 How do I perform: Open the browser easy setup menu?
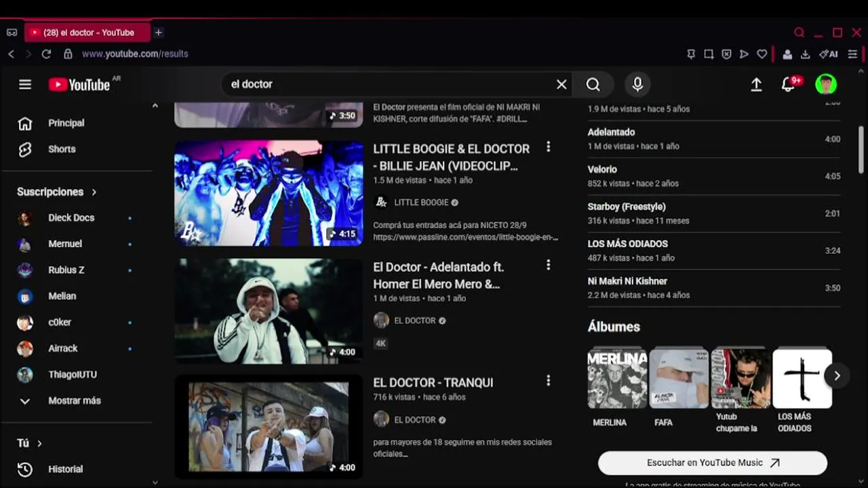pos(853,54)
